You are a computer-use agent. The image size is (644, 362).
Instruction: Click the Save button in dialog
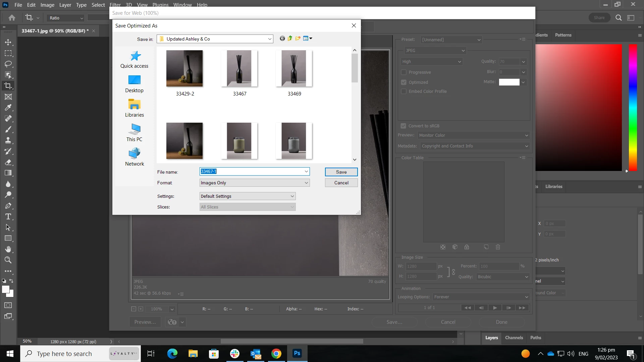point(341,172)
